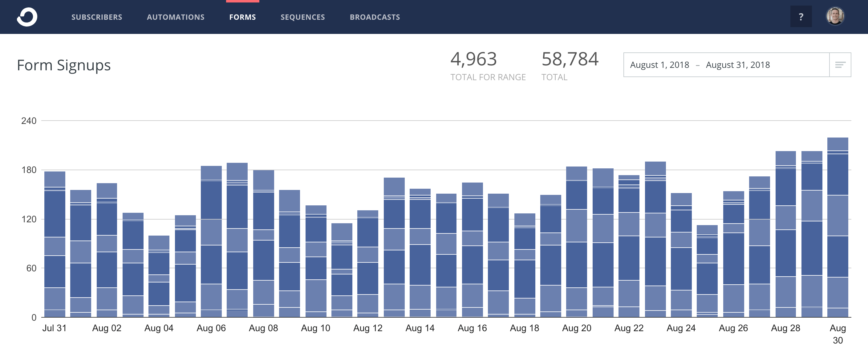The image size is (868, 354).
Task: Select the Aug 18 bar in chart
Action: [525, 265]
